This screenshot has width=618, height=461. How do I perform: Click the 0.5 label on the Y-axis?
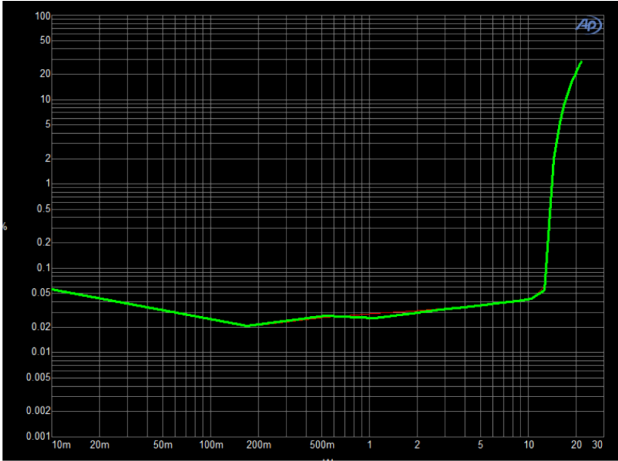[x=42, y=209]
